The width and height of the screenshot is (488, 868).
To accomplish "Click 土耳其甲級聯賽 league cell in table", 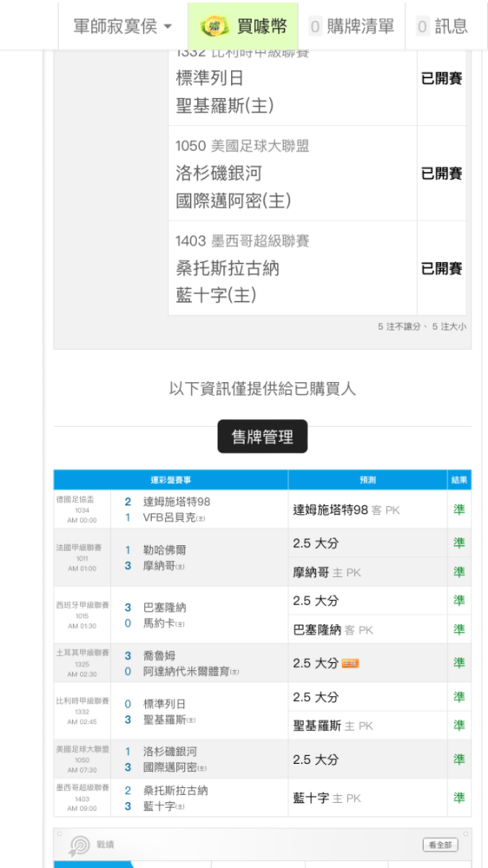I will pyautogui.click(x=82, y=662).
